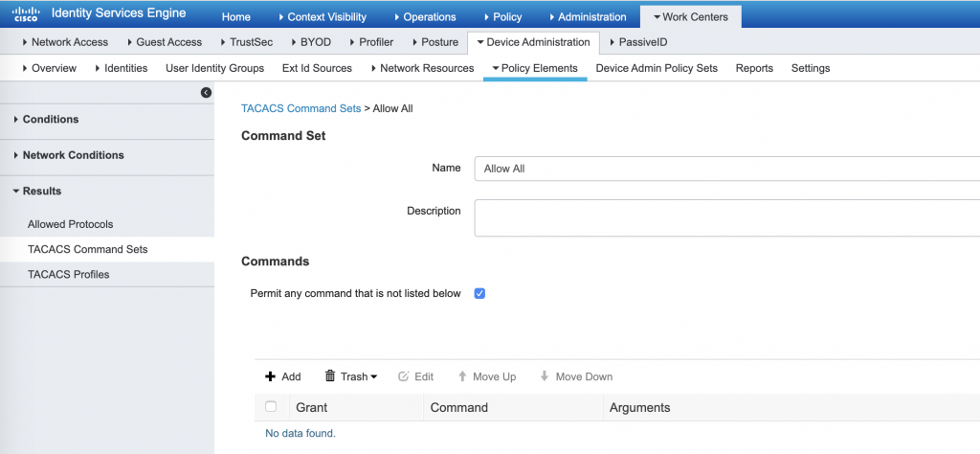Click the Trash bin icon
The width and height of the screenshot is (980, 454).
coord(330,375)
